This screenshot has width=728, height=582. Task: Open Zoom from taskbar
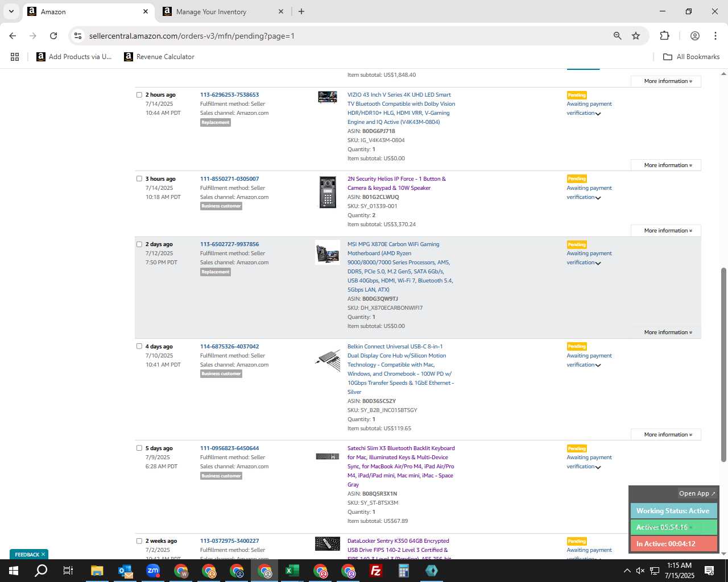point(153,571)
